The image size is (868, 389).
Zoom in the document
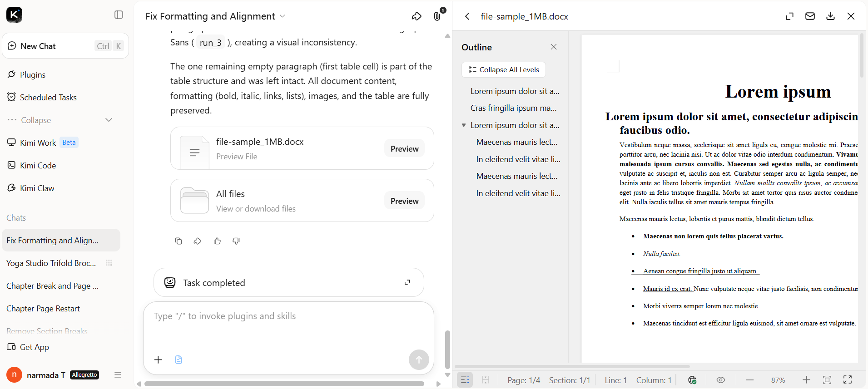pos(806,380)
